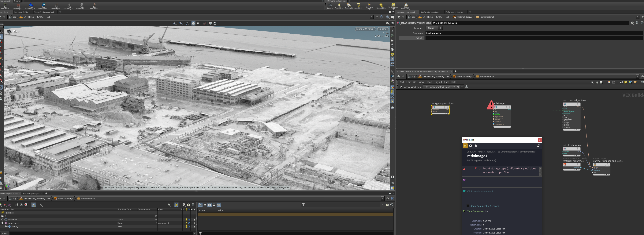Go back in the network editor path bar

pyautogui.click(x=399, y=76)
